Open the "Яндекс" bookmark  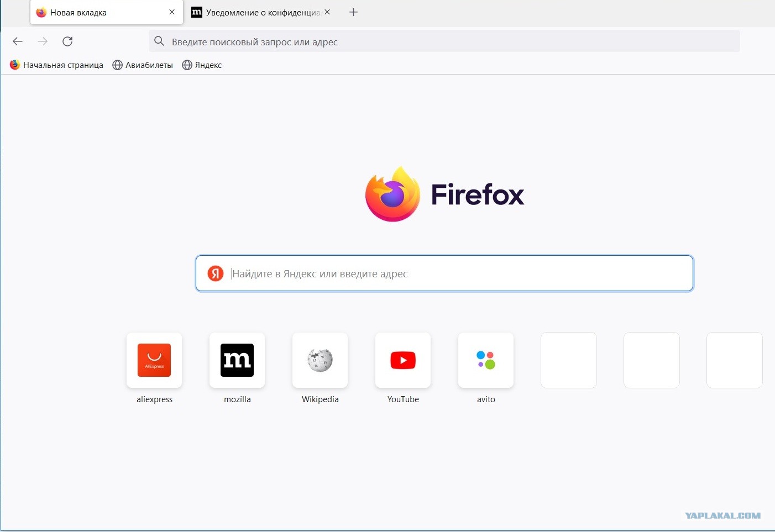(202, 65)
